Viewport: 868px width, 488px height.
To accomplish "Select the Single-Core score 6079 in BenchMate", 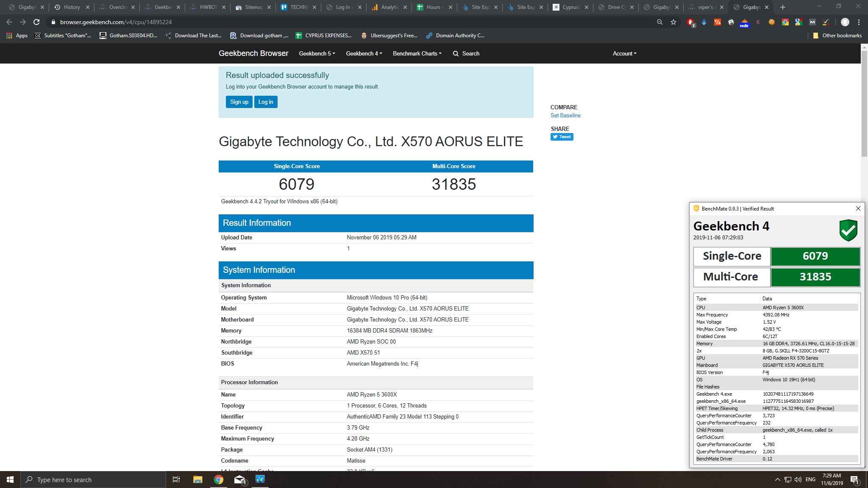I will tap(815, 256).
